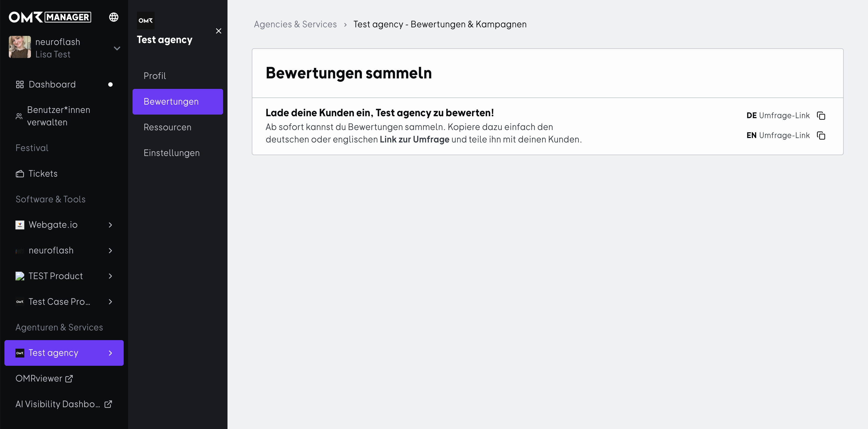This screenshot has width=868, height=429.
Task: Click the OMR logo above Test agency
Action: tap(145, 20)
